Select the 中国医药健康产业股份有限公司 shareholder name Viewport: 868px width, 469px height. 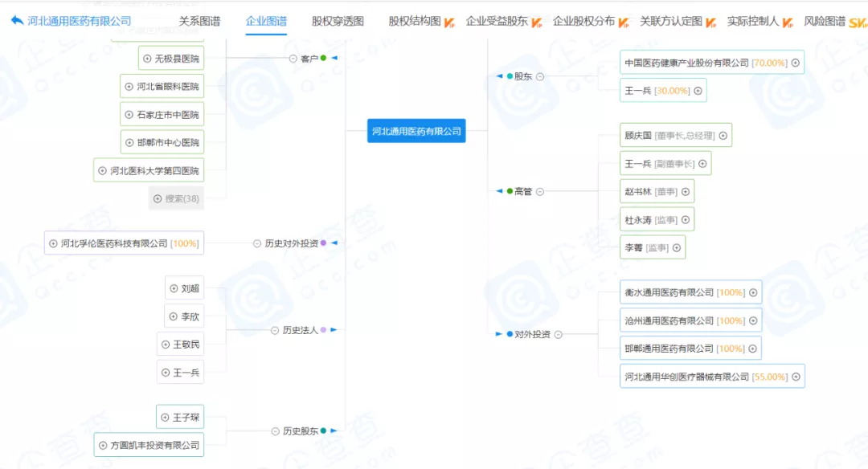(686, 63)
